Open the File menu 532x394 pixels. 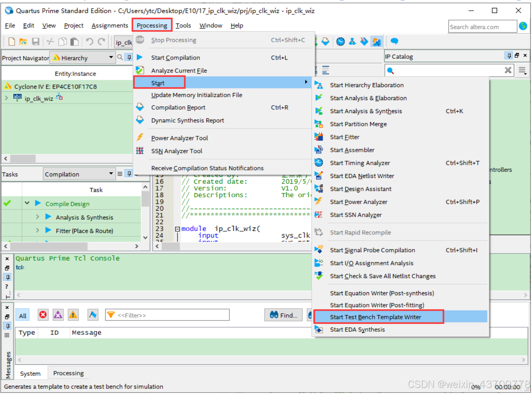click(x=10, y=25)
